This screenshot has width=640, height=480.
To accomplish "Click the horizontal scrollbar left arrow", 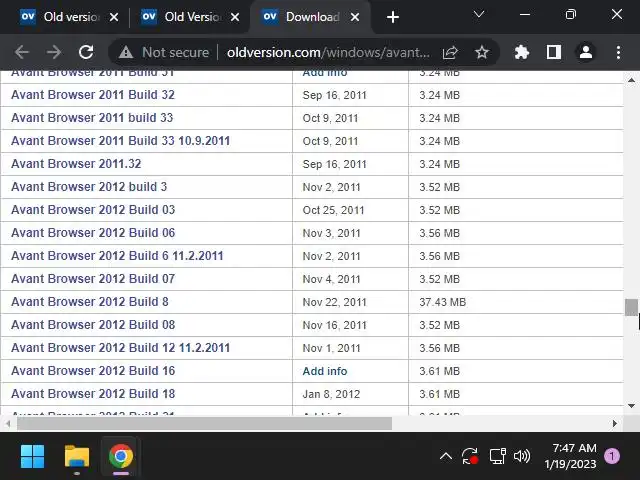I will (8, 424).
